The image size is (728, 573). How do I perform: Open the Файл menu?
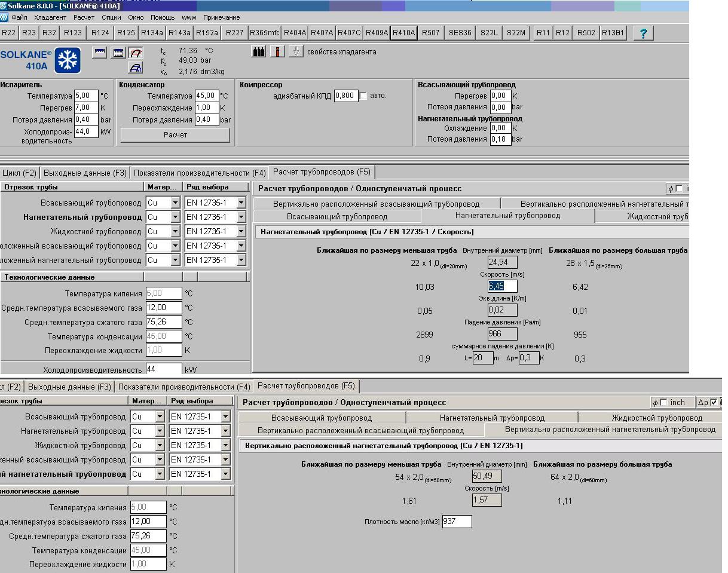19,17
